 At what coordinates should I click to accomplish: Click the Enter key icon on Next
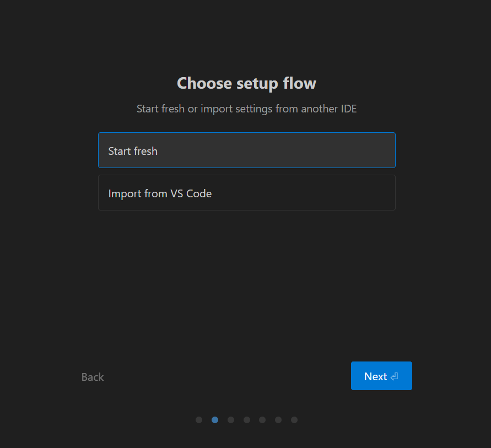point(394,377)
